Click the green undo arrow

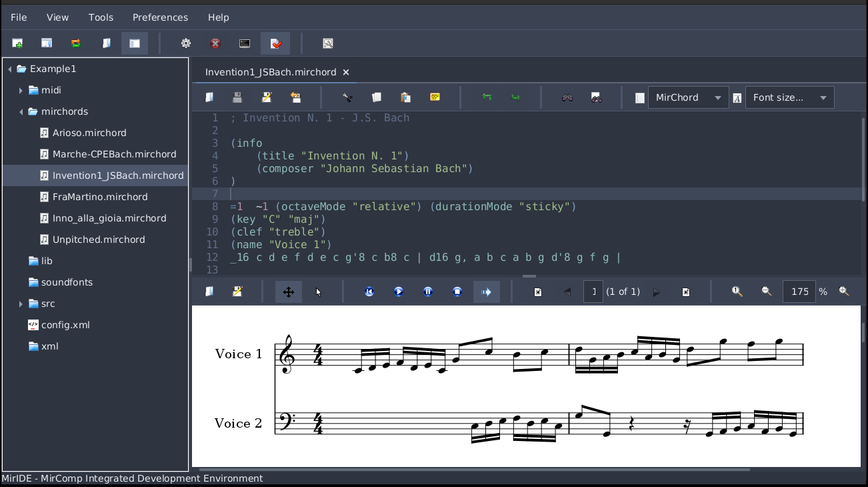point(487,97)
